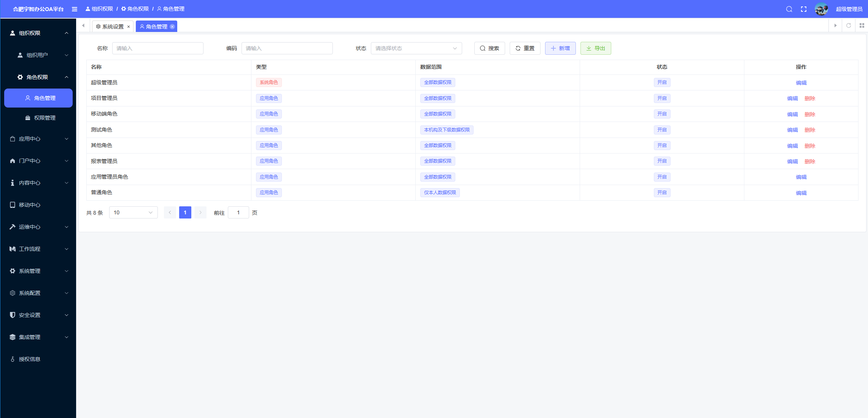868x418 pixels.
Task: Click the 搜索 button
Action: 490,48
